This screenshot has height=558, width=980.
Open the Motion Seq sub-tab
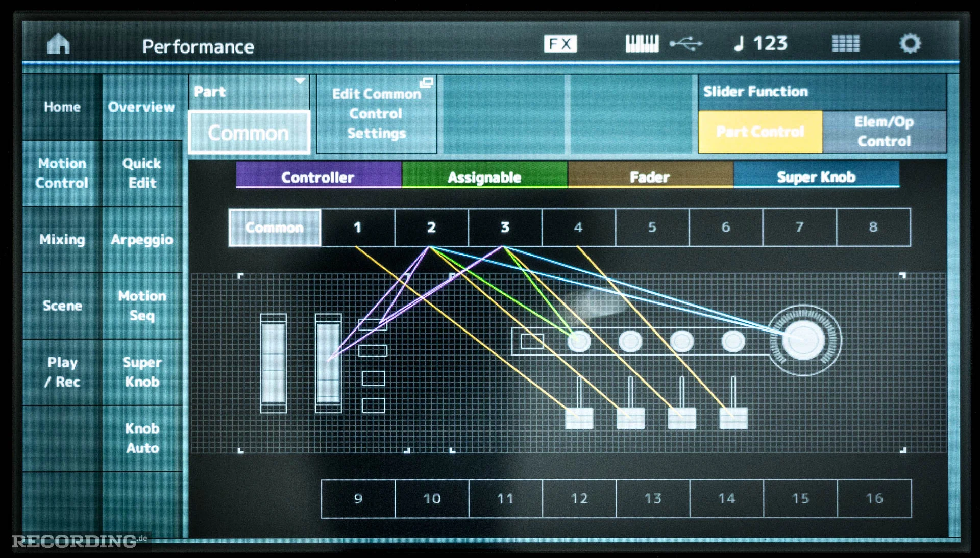142,306
